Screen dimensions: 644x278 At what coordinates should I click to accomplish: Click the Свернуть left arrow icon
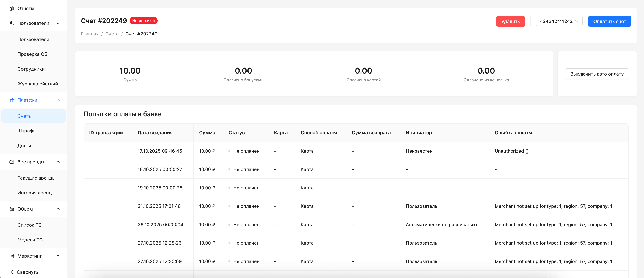coord(11,272)
